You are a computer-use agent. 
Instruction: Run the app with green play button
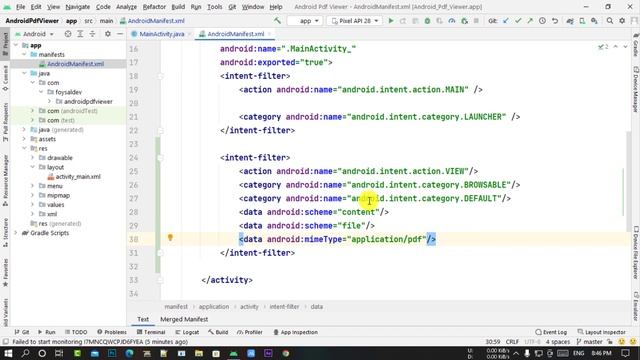pyautogui.click(x=391, y=21)
